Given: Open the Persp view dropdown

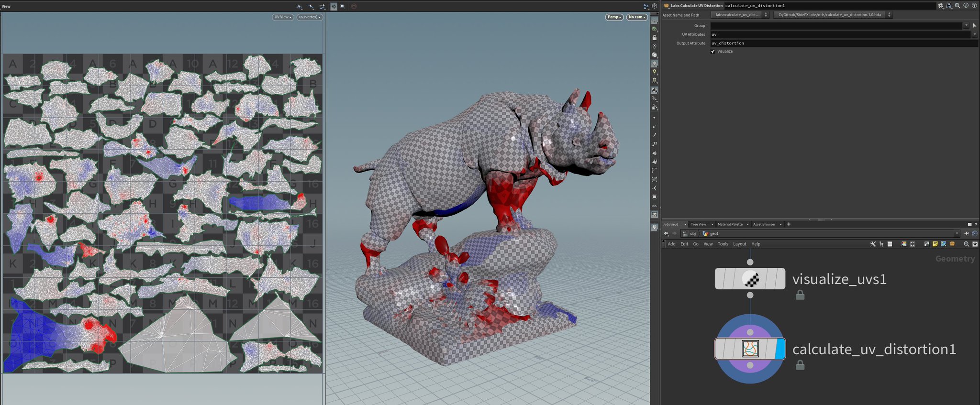Looking at the screenshot, I should [x=614, y=17].
